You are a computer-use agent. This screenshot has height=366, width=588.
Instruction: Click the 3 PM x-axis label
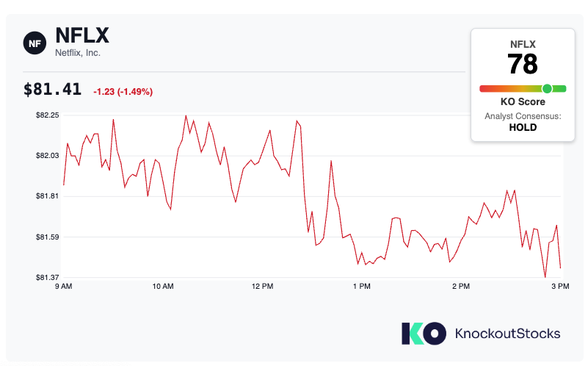[560, 286]
